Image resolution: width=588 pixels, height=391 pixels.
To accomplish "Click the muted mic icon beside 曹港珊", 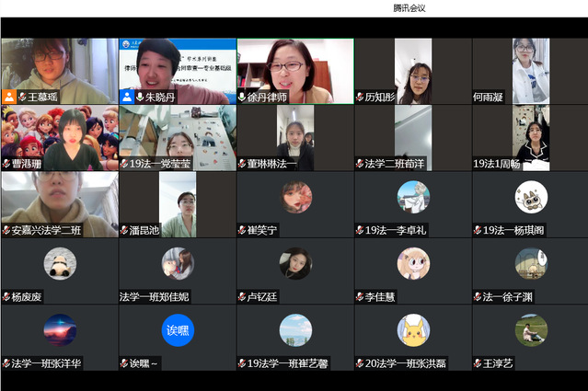I will point(6,164).
